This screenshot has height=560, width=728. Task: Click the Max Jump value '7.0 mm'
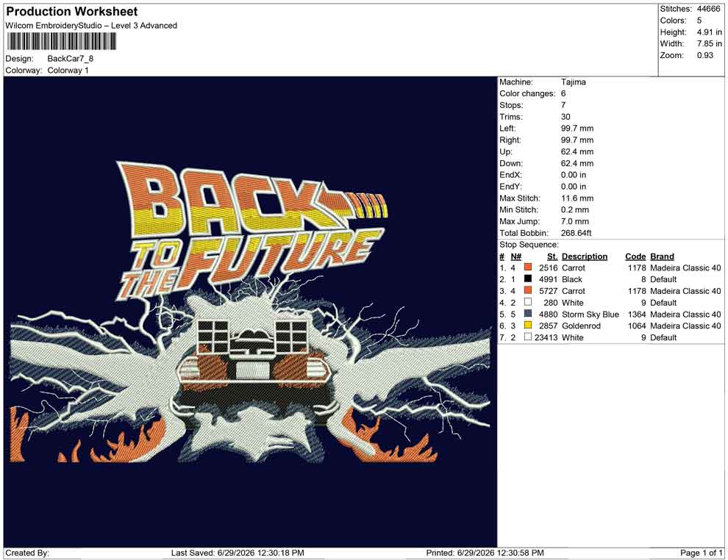click(x=575, y=221)
